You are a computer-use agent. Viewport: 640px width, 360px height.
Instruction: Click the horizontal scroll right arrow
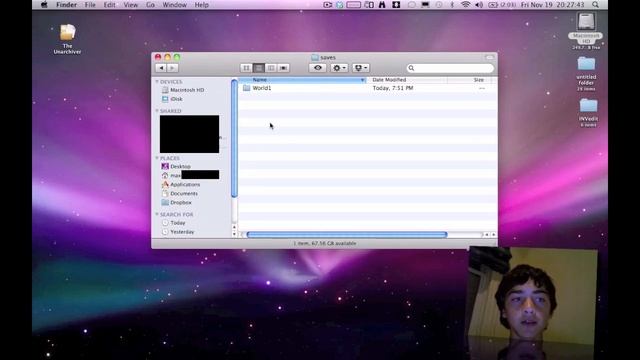point(493,234)
